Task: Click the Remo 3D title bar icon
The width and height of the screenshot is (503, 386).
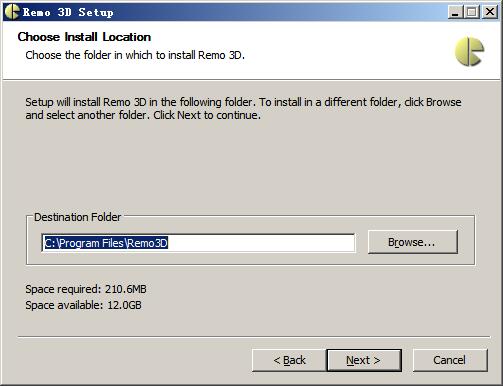Action: click(x=12, y=12)
